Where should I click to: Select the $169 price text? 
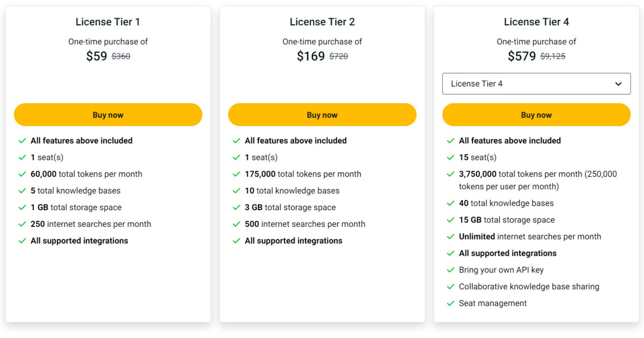pos(310,55)
